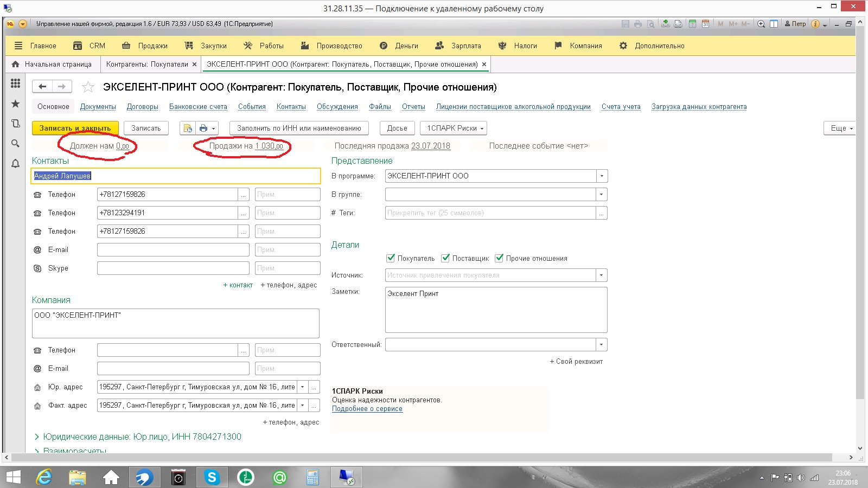Click the print icon in form toolbar

[x=203, y=129]
